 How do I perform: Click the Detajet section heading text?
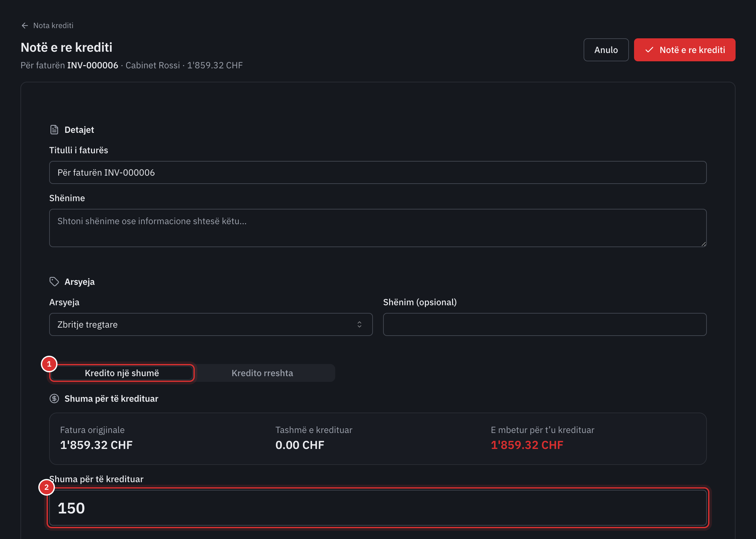coord(79,130)
